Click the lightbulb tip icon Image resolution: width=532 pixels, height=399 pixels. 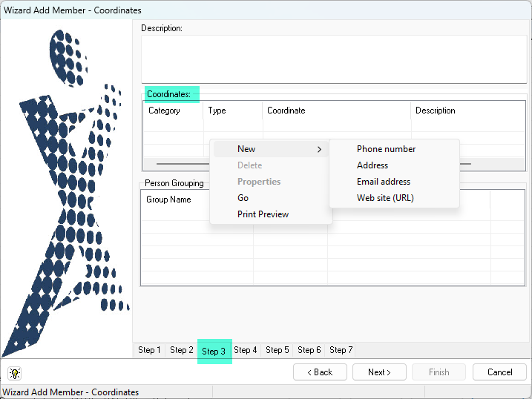pos(15,373)
